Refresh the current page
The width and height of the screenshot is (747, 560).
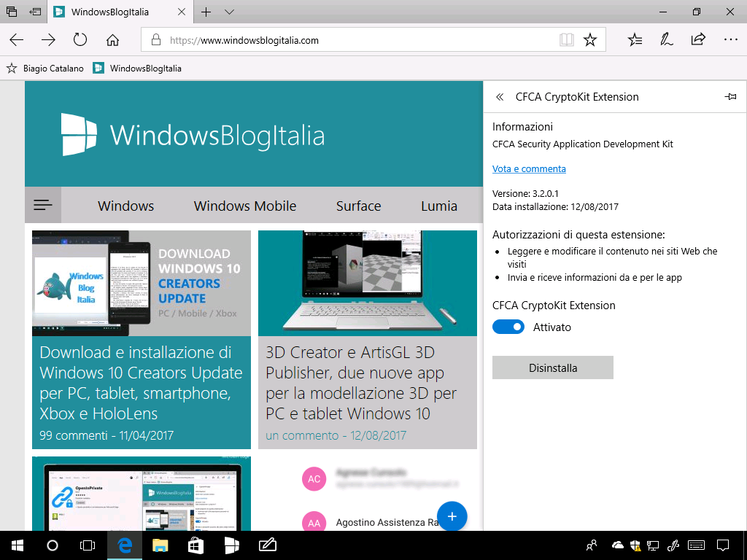80,39
